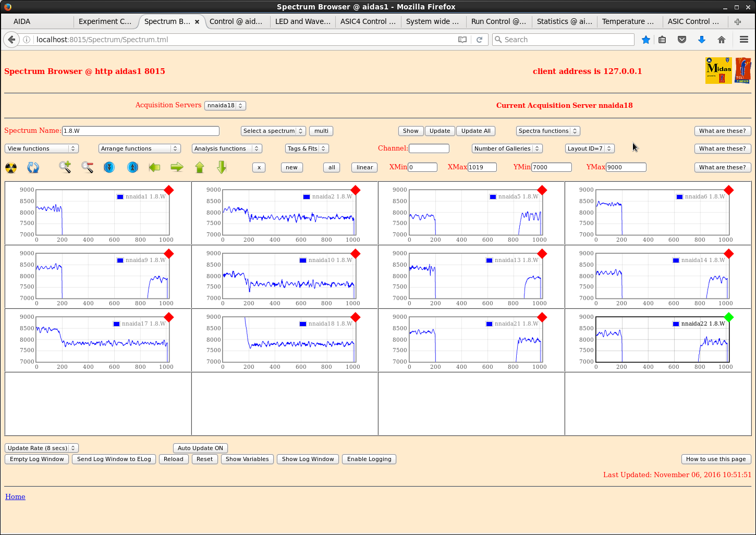Image resolution: width=756 pixels, height=535 pixels.
Task: Click red diamond marker on nnaida13 plot
Action: [x=542, y=254]
